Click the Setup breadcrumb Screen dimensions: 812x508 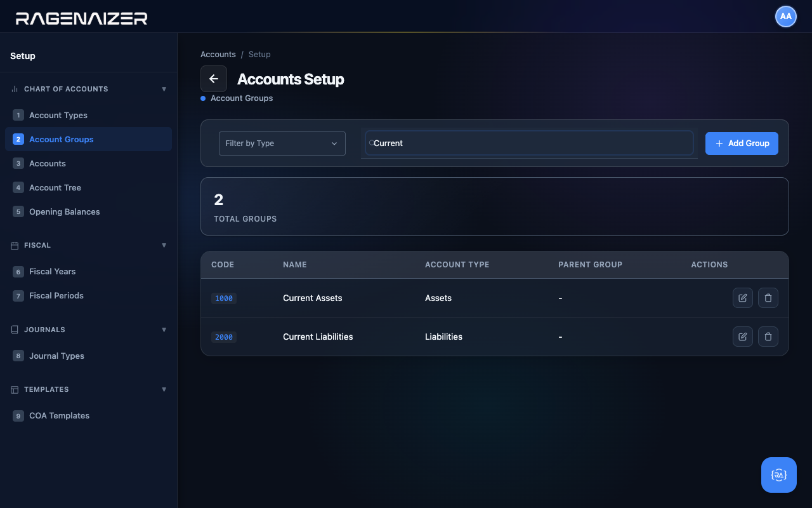pyautogui.click(x=259, y=55)
